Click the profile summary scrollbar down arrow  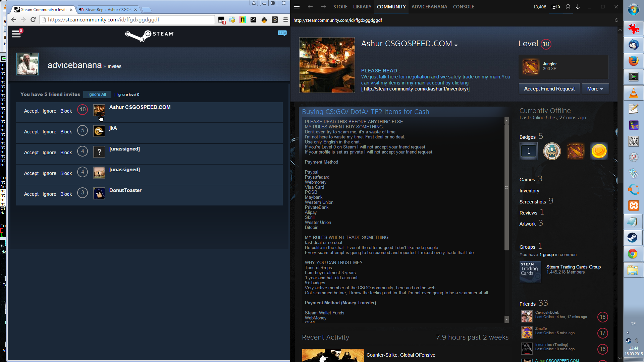pos(506,320)
